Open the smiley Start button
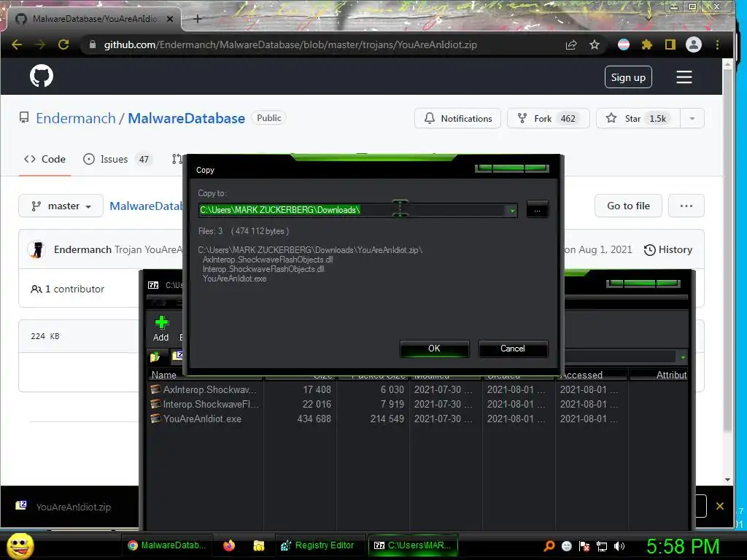This screenshot has height=560, width=747. coord(20,545)
